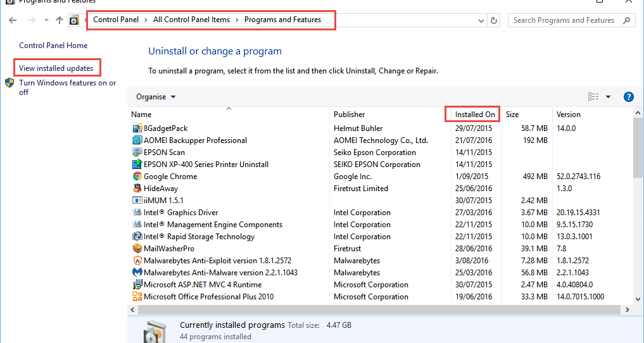Click AOMEI Technology Co., Ltd. publisher cell
The width and height of the screenshot is (644, 343).
click(381, 140)
